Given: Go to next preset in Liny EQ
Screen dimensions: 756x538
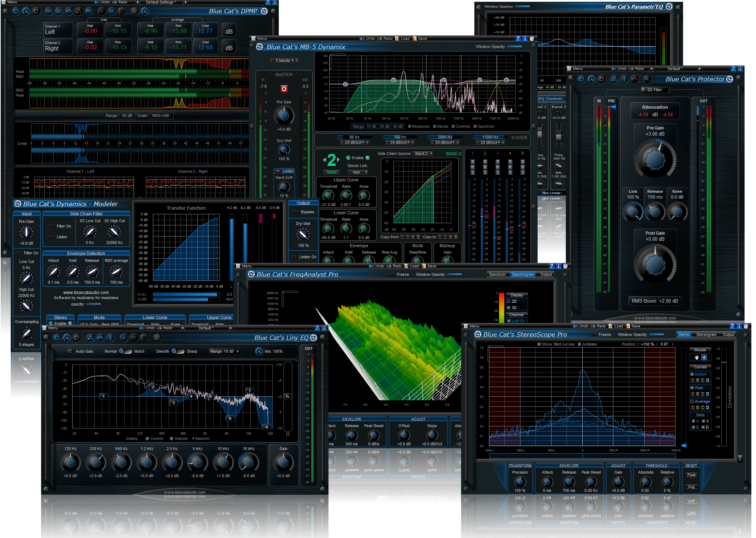Looking at the screenshot, I should 231,328.
